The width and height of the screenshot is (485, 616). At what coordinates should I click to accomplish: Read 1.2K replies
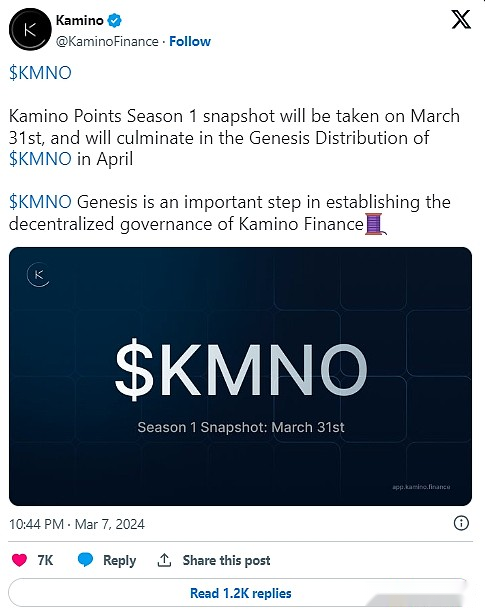(240, 593)
